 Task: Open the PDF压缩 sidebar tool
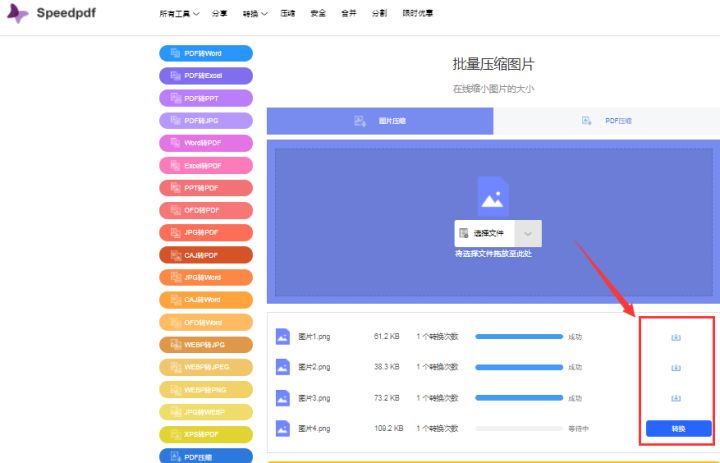coord(206,456)
